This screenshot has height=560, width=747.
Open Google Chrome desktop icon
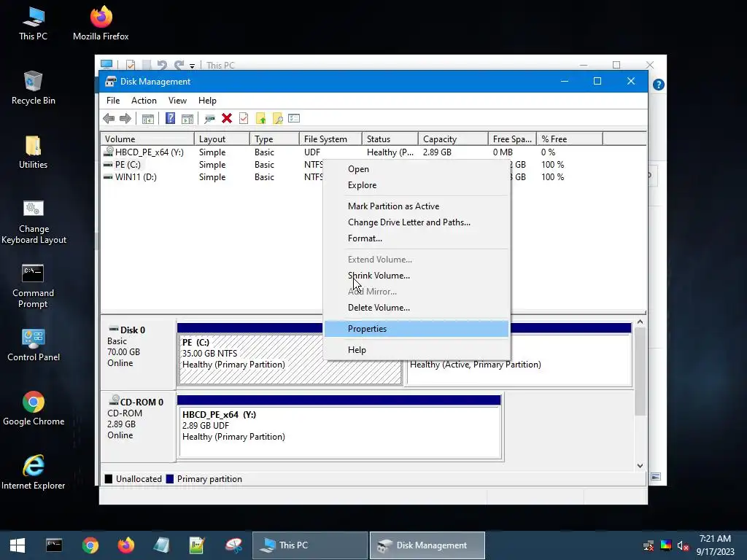click(34, 409)
